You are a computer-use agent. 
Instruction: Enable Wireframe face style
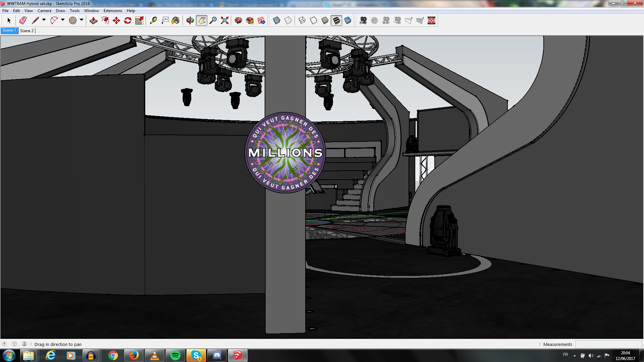point(302,21)
